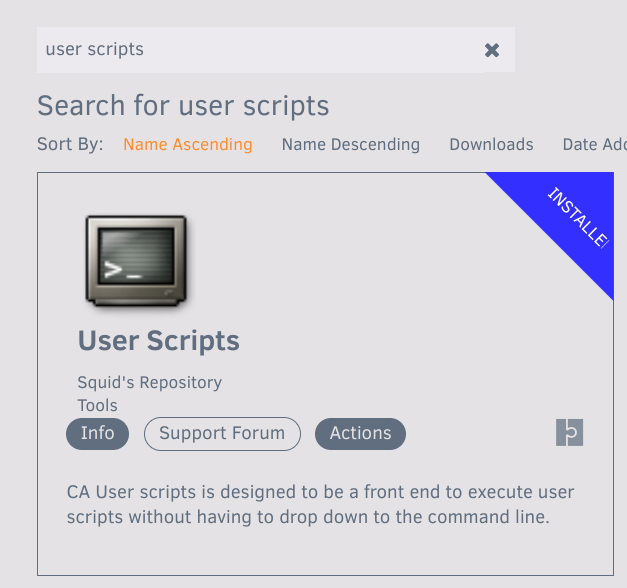Click empty area right of the monitor icon
The width and height of the screenshot is (627, 588).
click(x=330, y=260)
